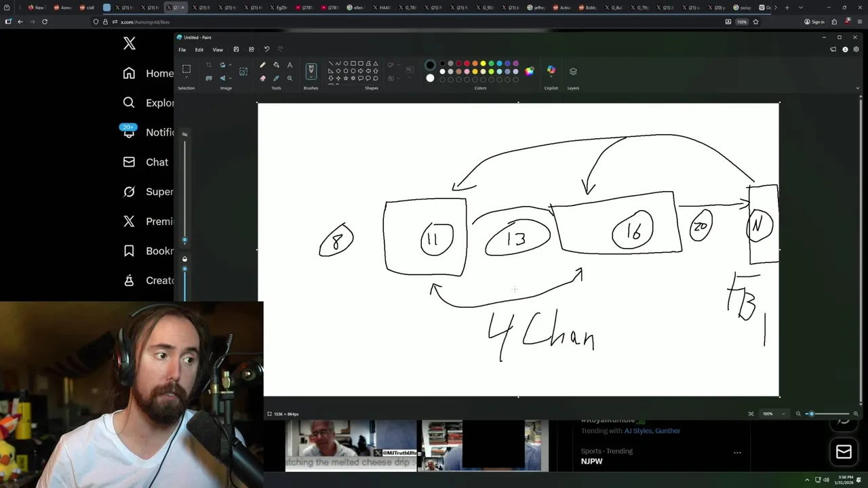868x488 pixels.
Task: Select the Pencil tool in Paint
Action: pyautogui.click(x=262, y=65)
